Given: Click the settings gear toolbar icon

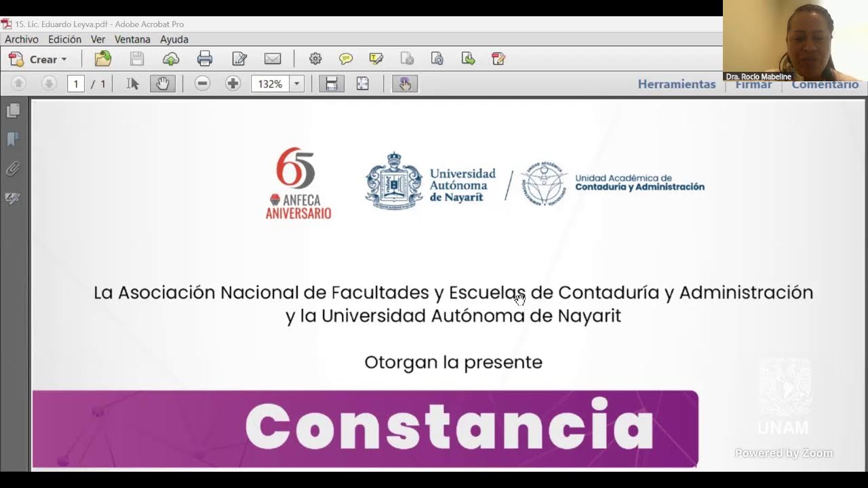Looking at the screenshot, I should (315, 59).
